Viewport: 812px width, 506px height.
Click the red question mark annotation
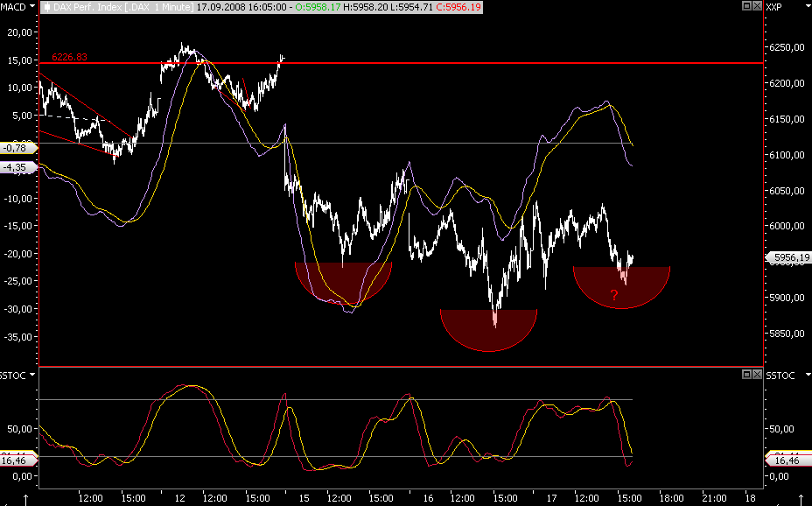[x=614, y=296]
